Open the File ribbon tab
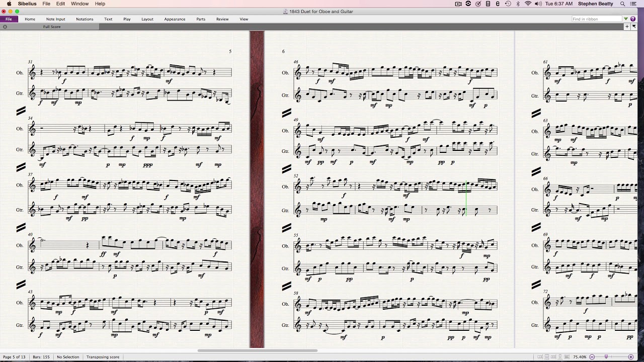Screen dimensions: 644x362 point(9,19)
